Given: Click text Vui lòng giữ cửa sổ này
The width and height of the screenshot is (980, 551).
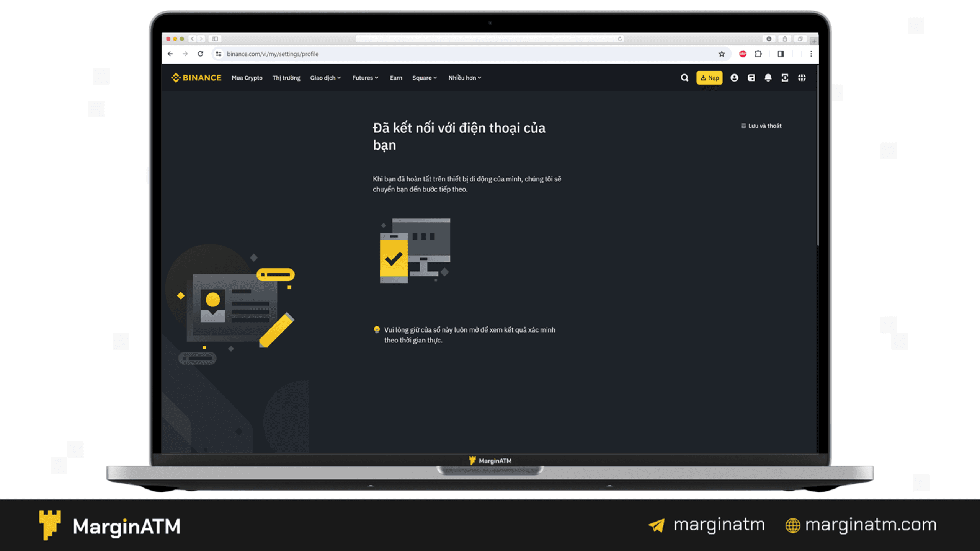Looking at the screenshot, I should 470,335.
